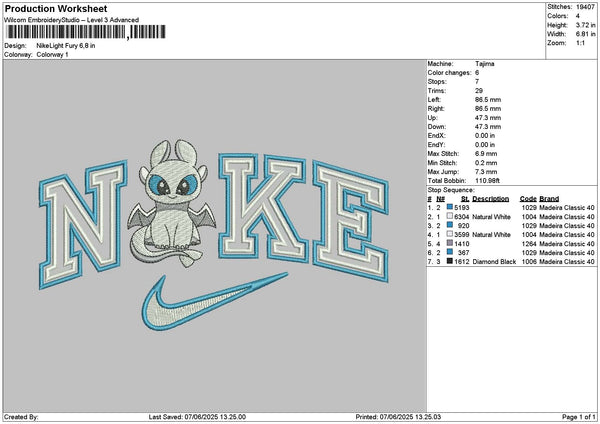Select the 'Printed: 07/06/2025' timestamp
600x424 pixels.
pos(398,417)
